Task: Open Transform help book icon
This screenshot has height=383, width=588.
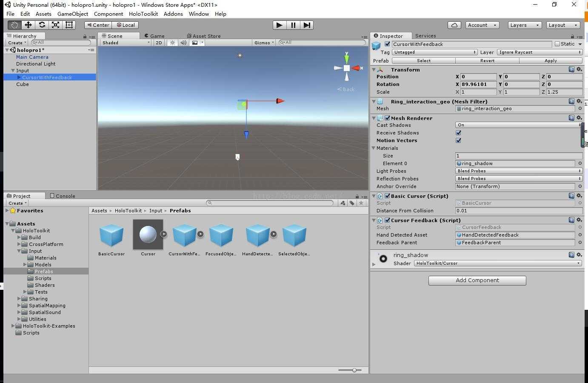Action: pos(571,69)
